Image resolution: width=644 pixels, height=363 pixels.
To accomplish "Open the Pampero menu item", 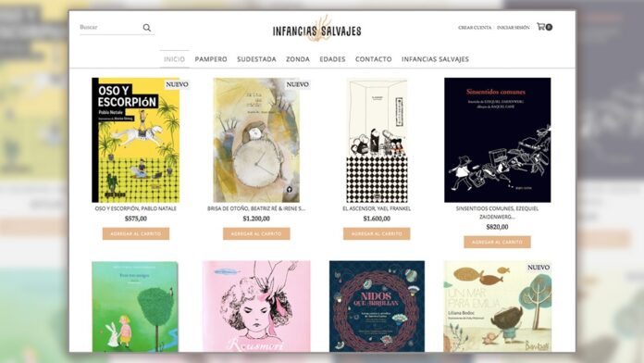I will [211, 59].
